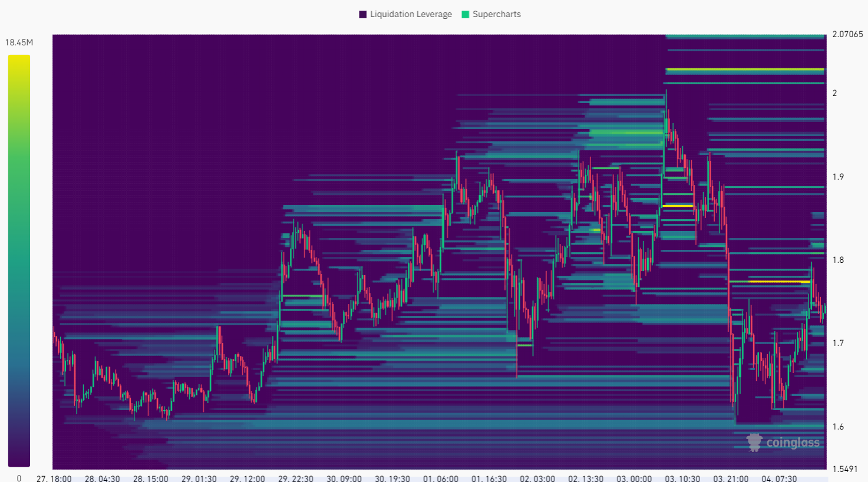The image size is (868, 482).
Task: Select the 18.45M scale maximum label
Action: [x=19, y=42]
